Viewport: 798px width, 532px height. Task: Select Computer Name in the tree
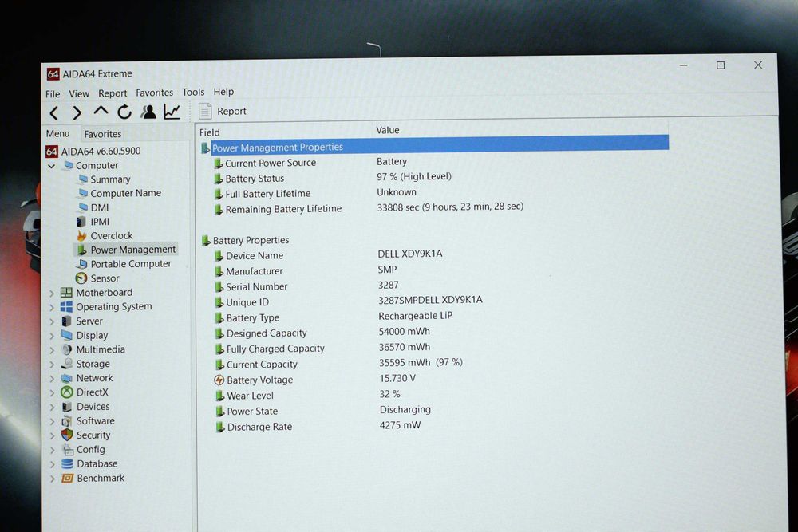pyautogui.click(x=126, y=193)
